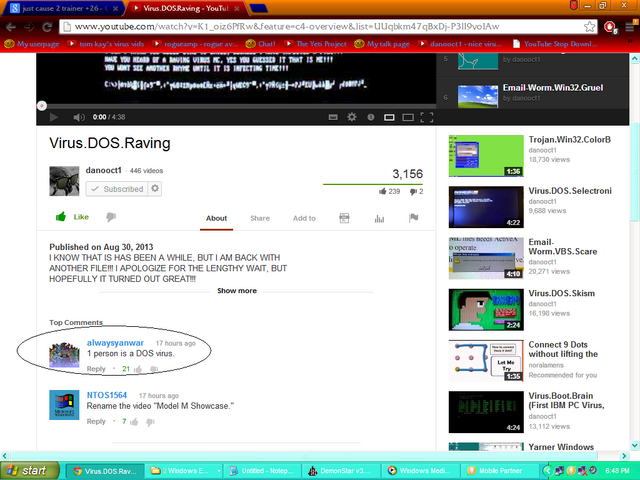Switch to DemonStar taskbar item

pyautogui.click(x=341, y=471)
